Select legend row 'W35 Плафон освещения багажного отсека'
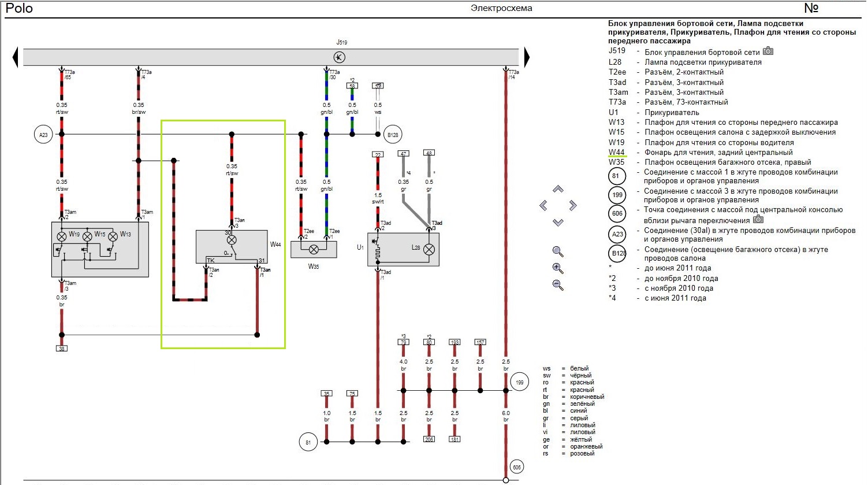Viewport: 868px width, 485px height. point(710,162)
